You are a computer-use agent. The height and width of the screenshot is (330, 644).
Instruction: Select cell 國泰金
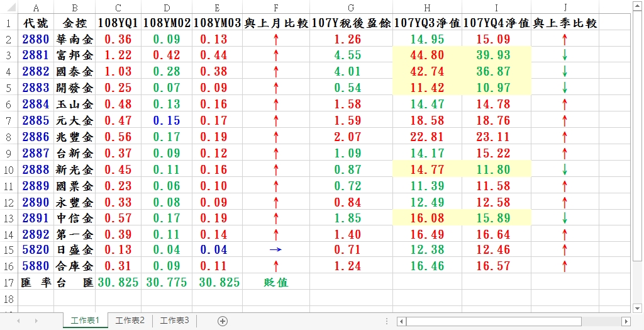75,71
